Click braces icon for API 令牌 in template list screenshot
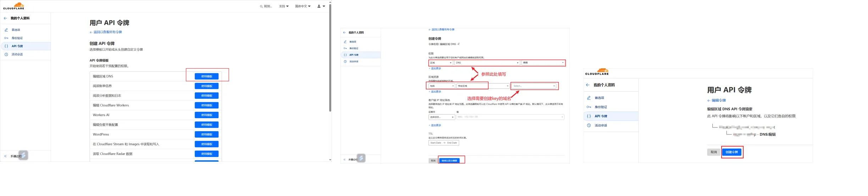This screenshot has width=868, height=196. coord(6,46)
